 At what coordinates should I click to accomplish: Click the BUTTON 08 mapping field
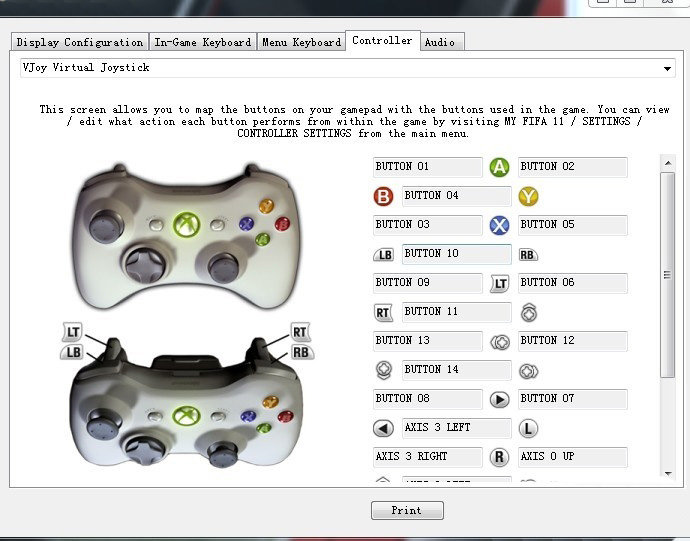[428, 400]
